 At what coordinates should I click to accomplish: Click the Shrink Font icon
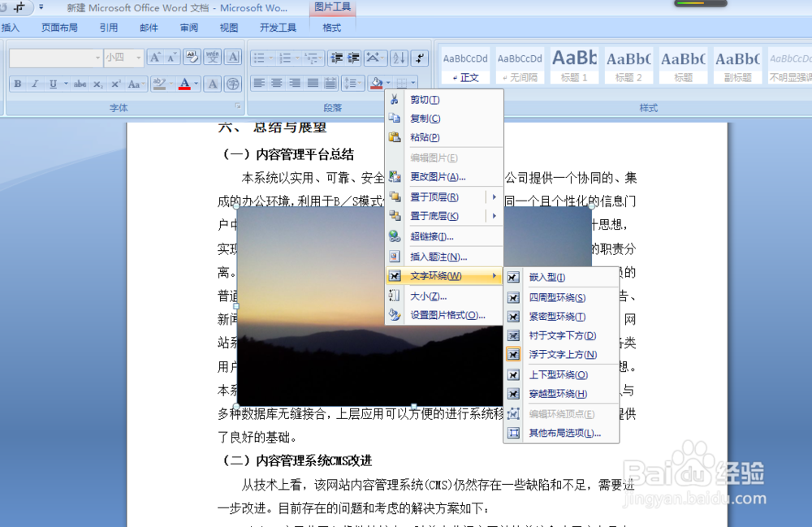pyautogui.click(x=171, y=58)
